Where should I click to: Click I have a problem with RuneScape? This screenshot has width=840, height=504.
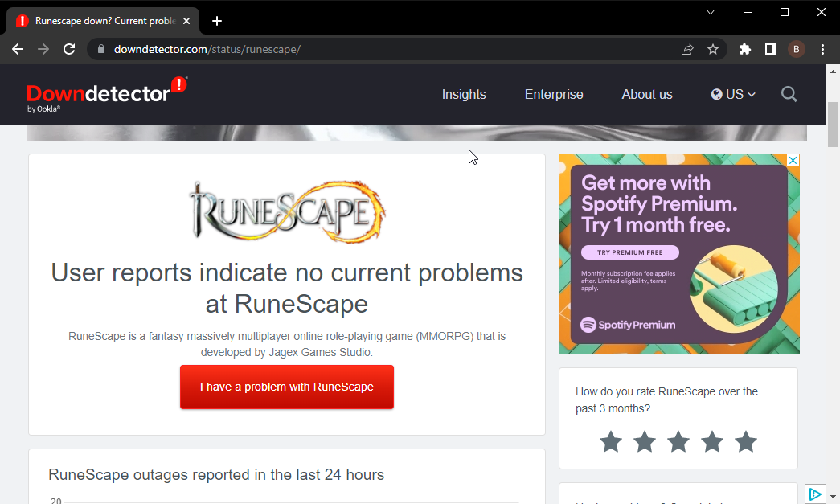coord(287,387)
